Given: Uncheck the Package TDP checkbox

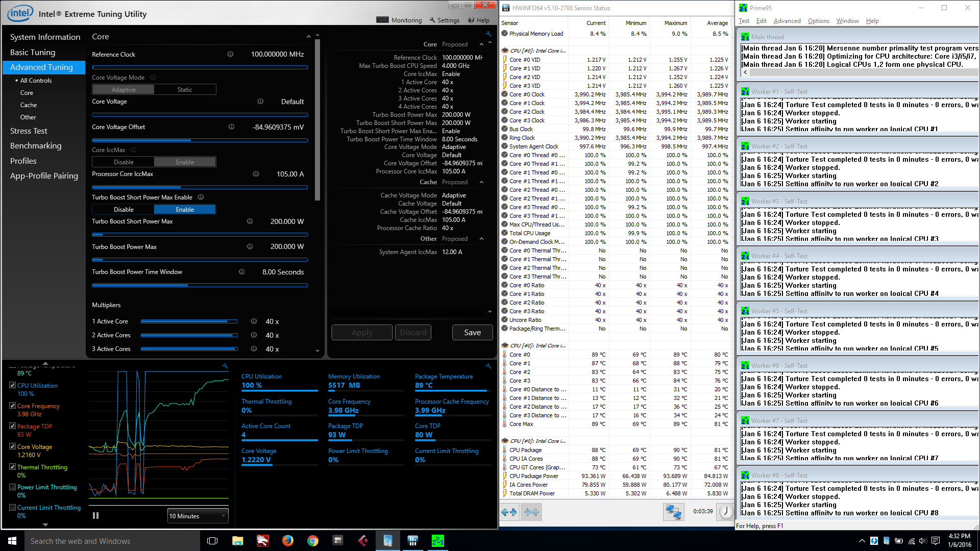Looking at the screenshot, I should (x=12, y=426).
